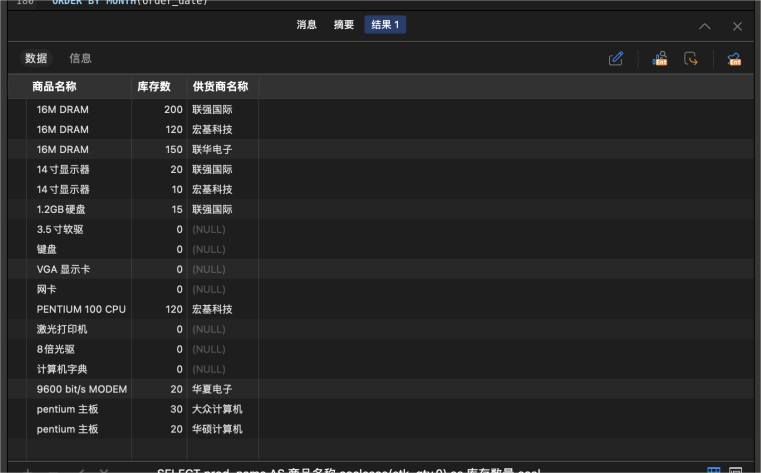Click stock 0 in the VGA 显示卡 row
Viewport: 761px width, 473px height.
[x=180, y=269]
